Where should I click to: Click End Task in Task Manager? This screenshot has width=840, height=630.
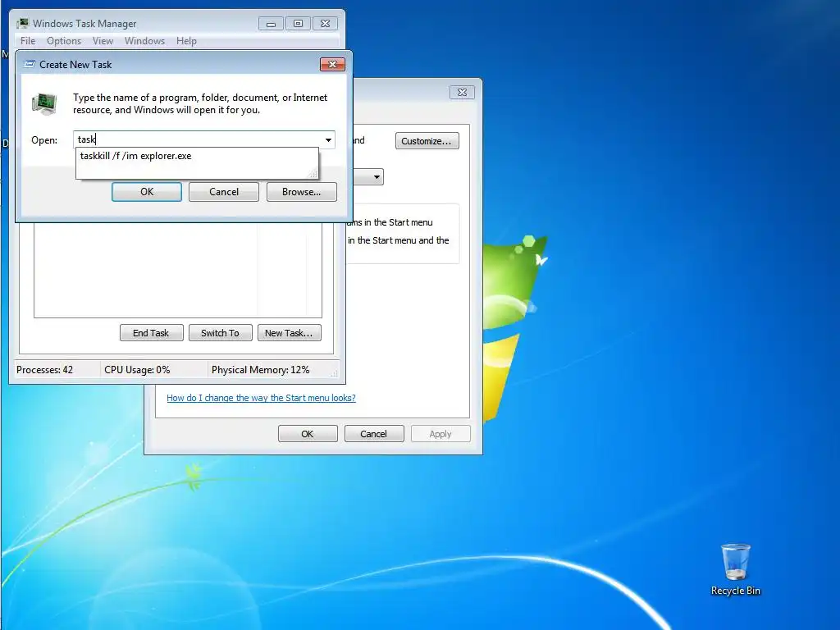coord(151,333)
